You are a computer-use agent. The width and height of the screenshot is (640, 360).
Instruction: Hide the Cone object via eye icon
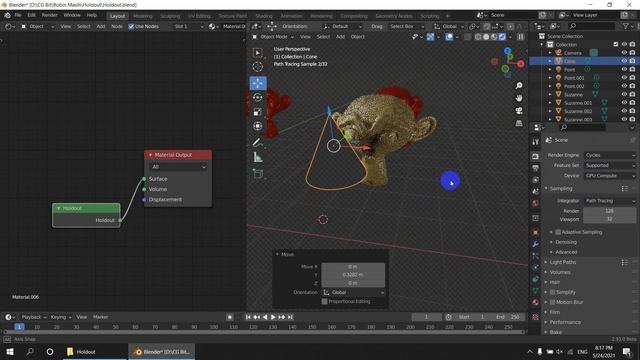pos(624,61)
